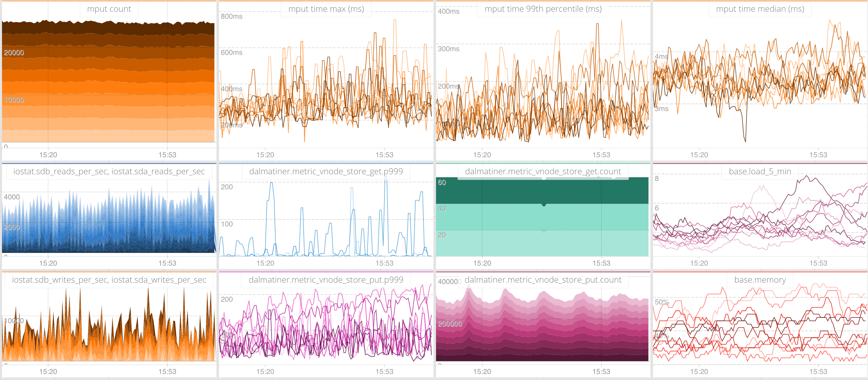Open the 'mput count' chart title
The height and width of the screenshot is (380, 868).
pos(109,9)
